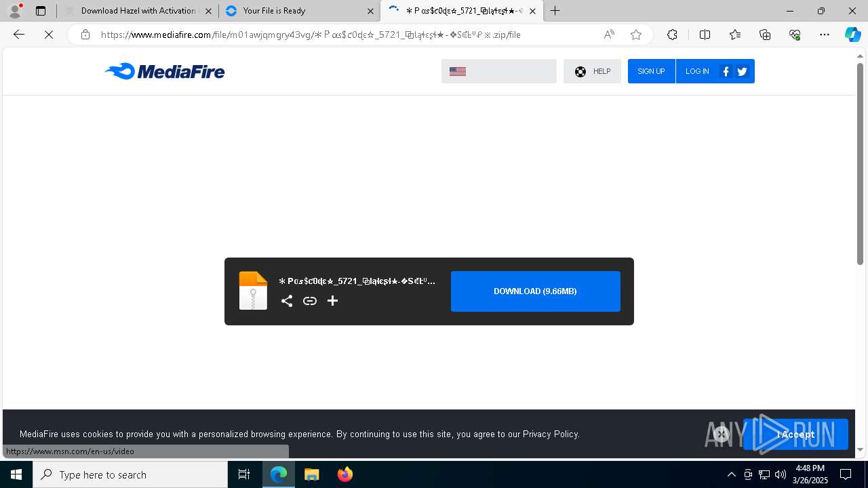Viewport: 868px width, 488px height.
Task: Toggle Split screen view
Action: (x=705, y=35)
